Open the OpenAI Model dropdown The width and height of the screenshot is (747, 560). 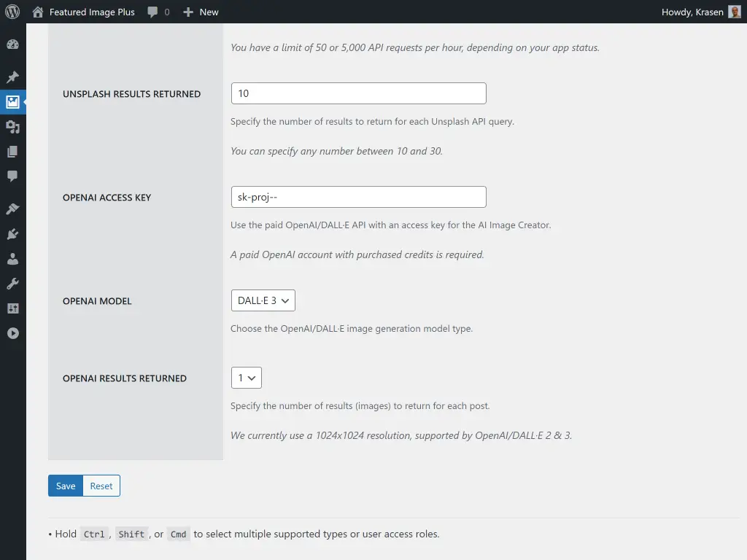pyautogui.click(x=263, y=300)
